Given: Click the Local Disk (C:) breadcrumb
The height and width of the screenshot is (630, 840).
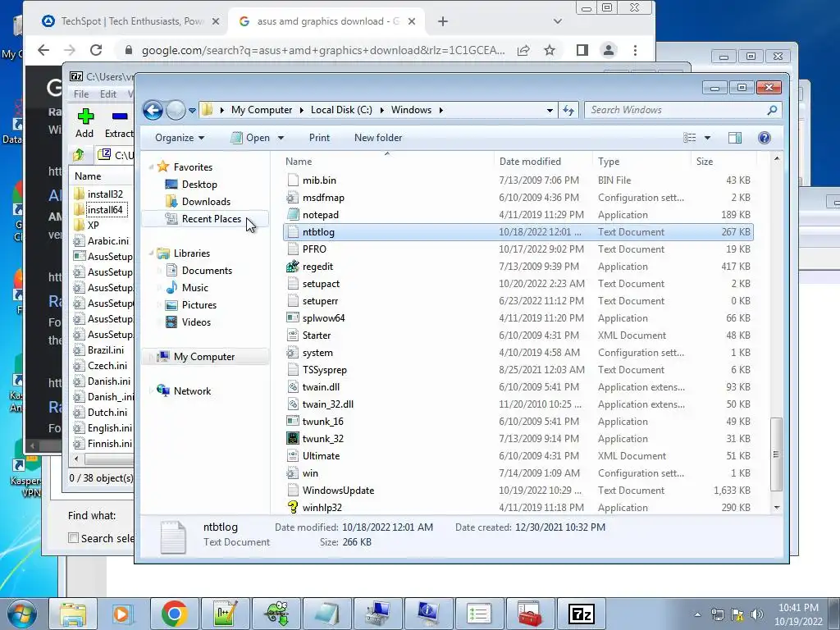Looking at the screenshot, I should coord(341,110).
